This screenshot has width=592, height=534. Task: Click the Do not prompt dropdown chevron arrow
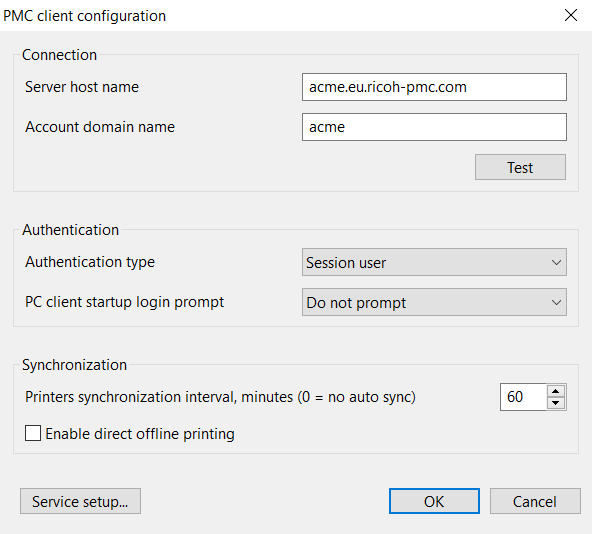pyautogui.click(x=556, y=302)
